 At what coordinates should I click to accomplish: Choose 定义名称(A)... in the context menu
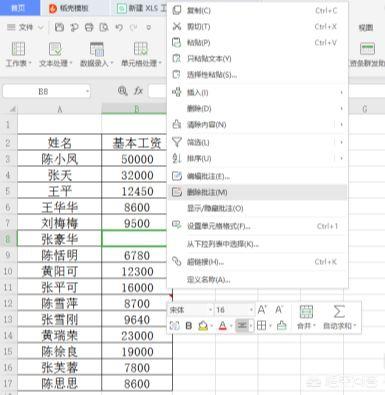point(258,279)
